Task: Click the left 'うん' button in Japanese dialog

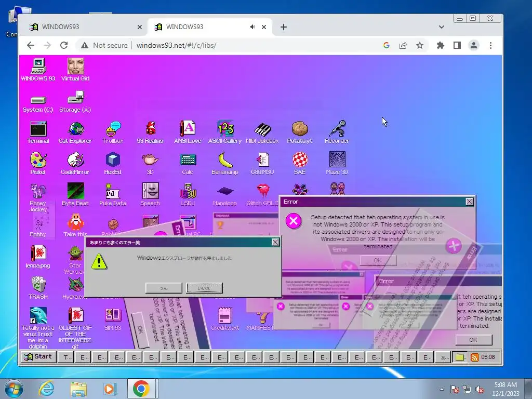Action: (164, 288)
